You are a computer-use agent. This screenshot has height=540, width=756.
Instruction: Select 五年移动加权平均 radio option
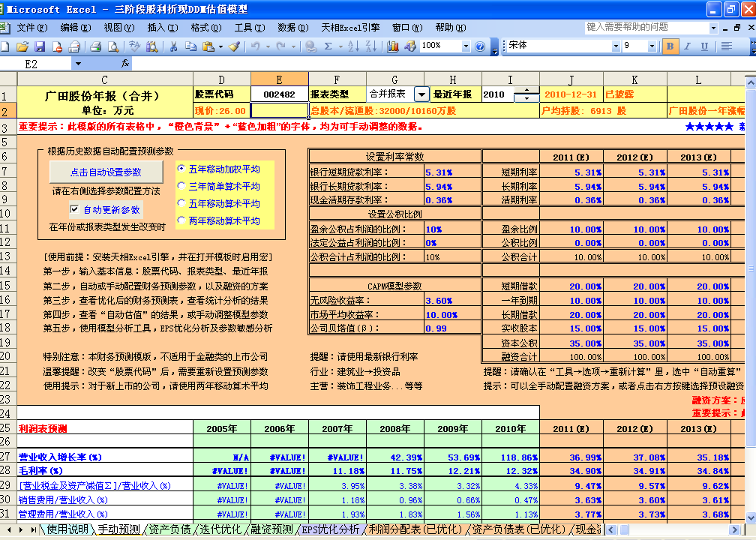pyautogui.click(x=181, y=168)
